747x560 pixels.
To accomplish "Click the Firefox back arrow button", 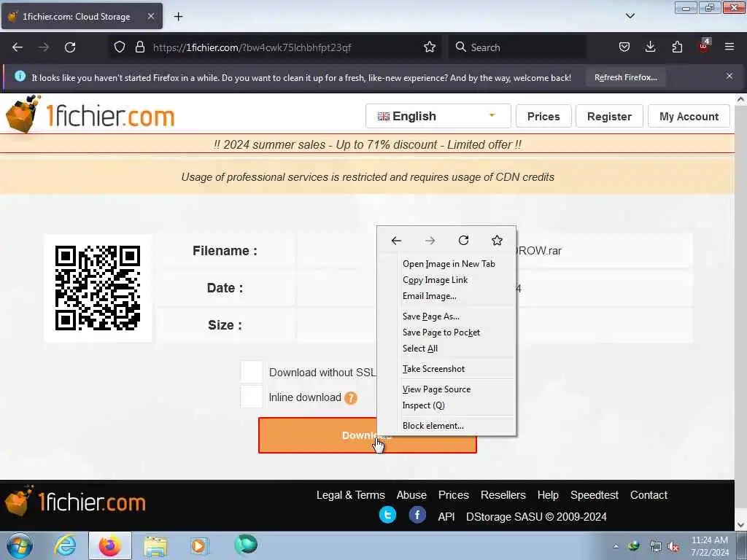I will pyautogui.click(x=18, y=47).
